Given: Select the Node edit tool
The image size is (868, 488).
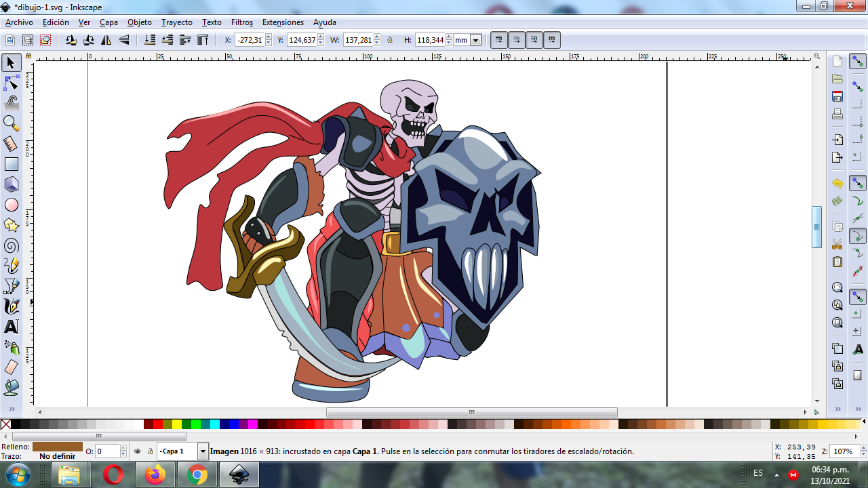Looking at the screenshot, I should (x=11, y=83).
